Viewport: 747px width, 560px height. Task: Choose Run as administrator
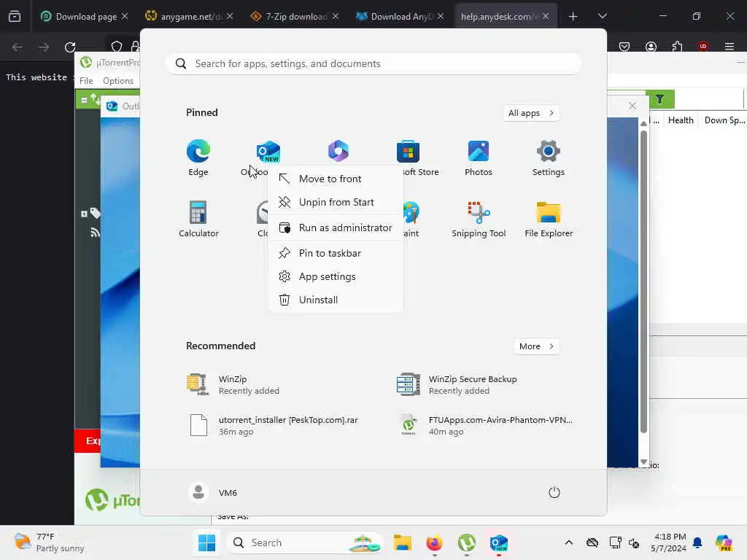coord(336,227)
